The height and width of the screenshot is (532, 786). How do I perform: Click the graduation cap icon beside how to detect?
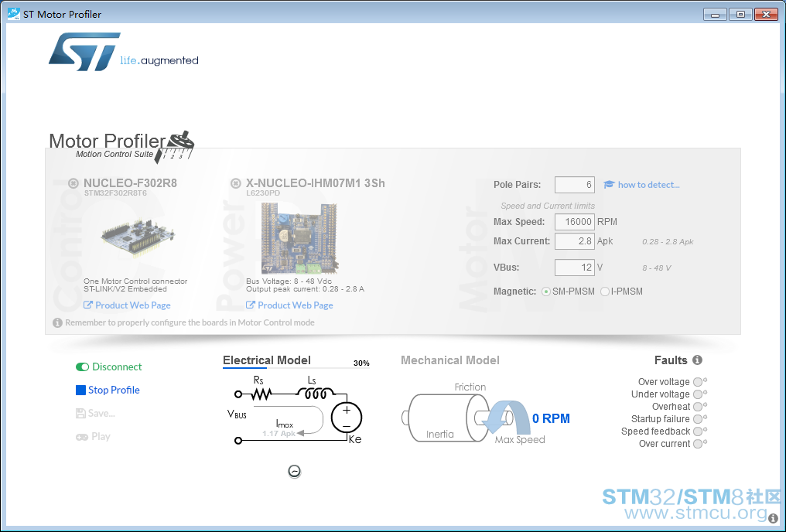click(609, 184)
